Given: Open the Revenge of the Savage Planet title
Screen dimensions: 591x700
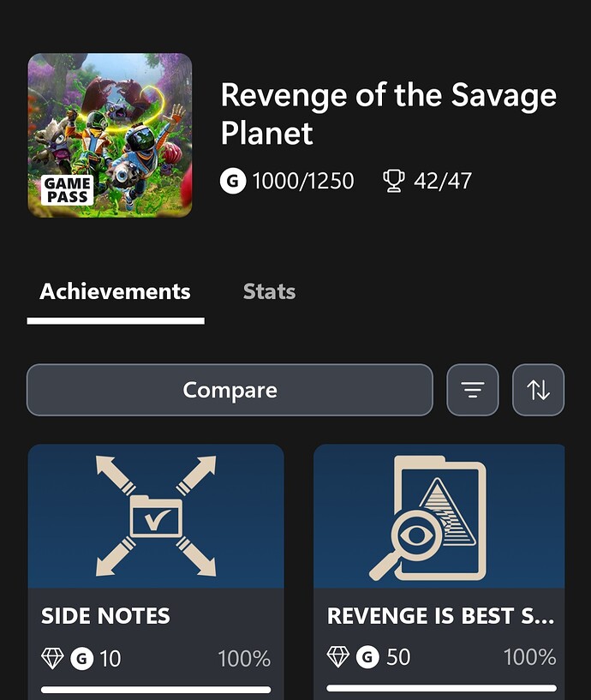Looking at the screenshot, I should pyautogui.click(x=388, y=113).
